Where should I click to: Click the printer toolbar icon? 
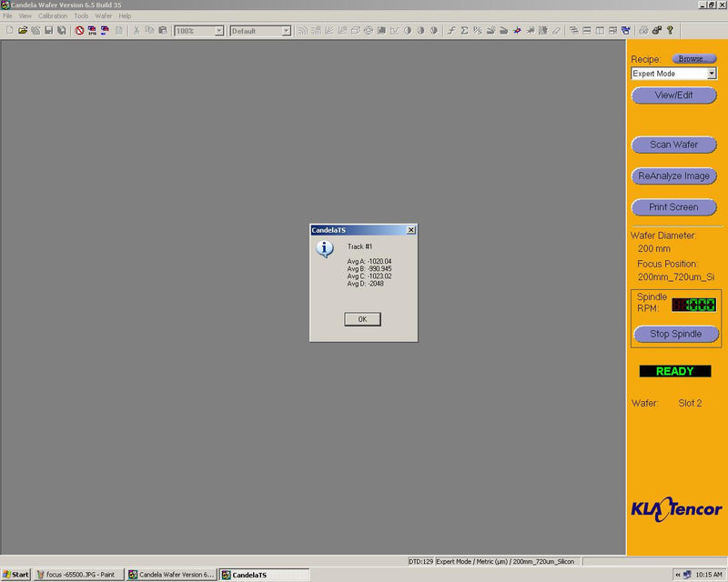click(644, 30)
